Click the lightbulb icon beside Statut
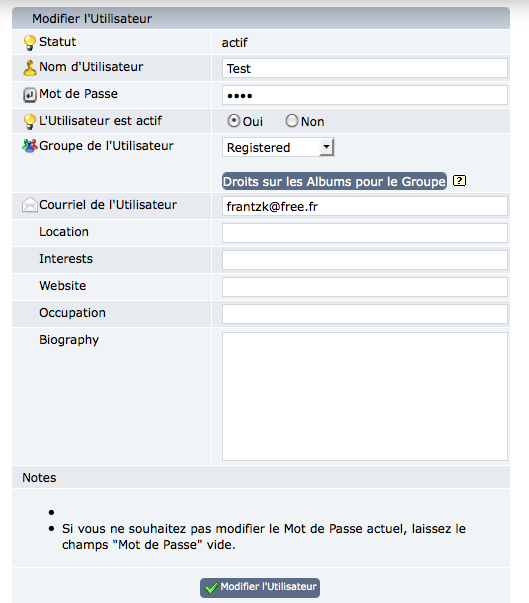Viewport: 529px width, 603px height. click(30, 43)
